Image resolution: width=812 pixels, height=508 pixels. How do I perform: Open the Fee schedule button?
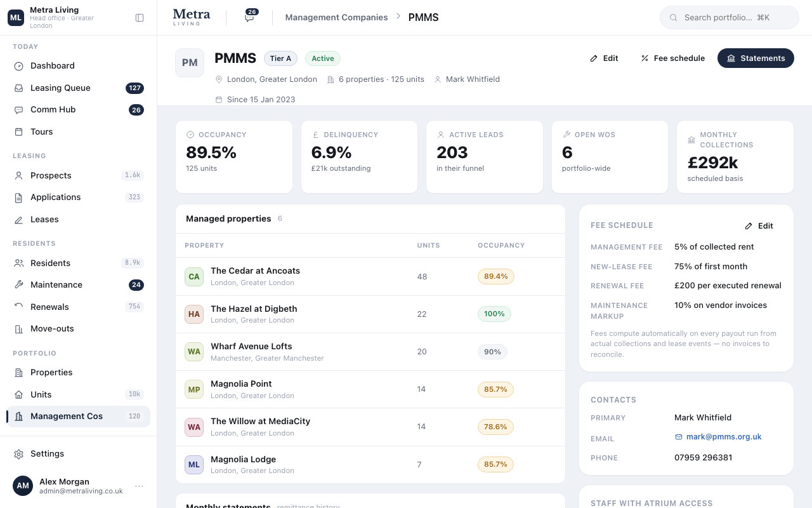pos(672,58)
